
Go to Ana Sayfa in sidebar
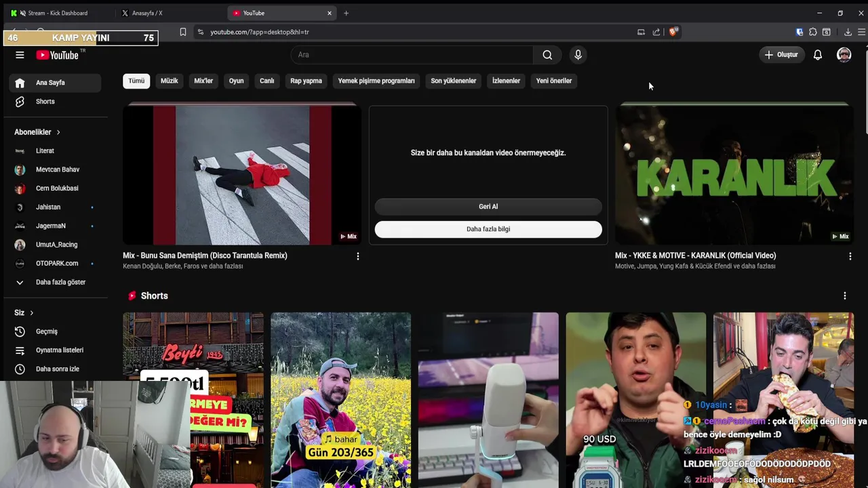56,83
